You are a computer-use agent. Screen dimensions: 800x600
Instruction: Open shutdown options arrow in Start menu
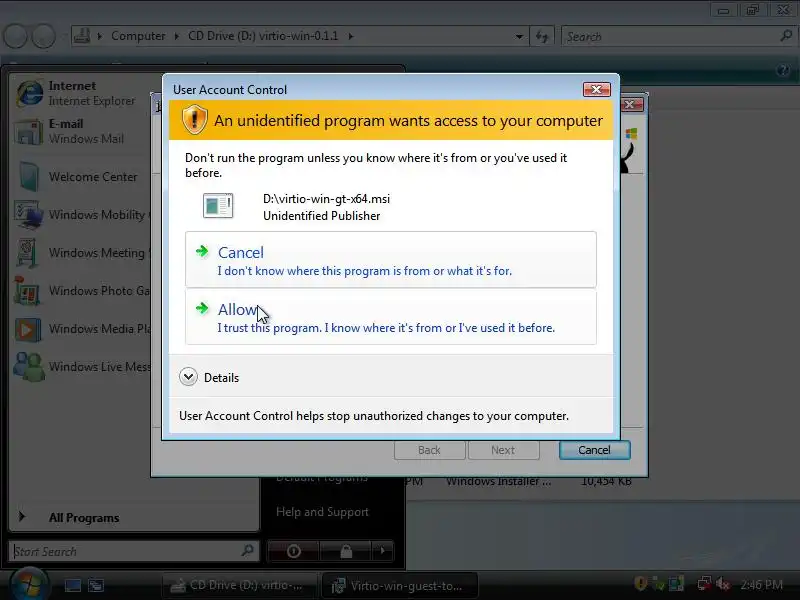pos(383,551)
